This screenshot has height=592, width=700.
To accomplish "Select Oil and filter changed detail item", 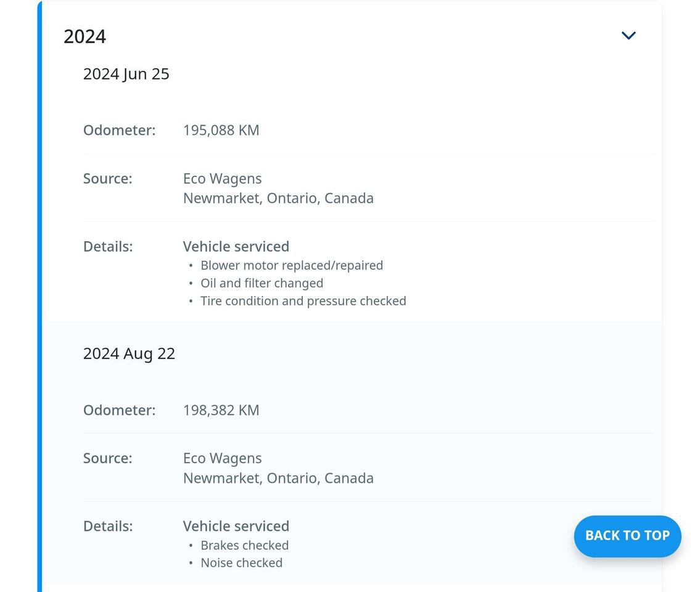I will (x=261, y=283).
